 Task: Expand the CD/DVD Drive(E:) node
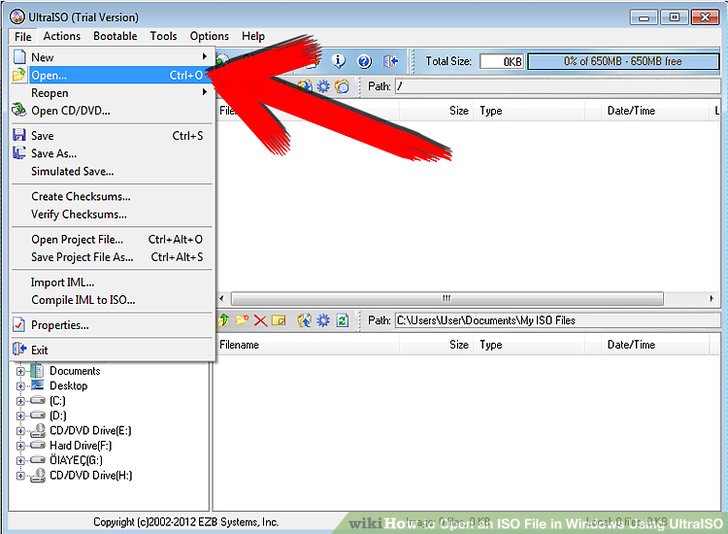tap(20, 430)
